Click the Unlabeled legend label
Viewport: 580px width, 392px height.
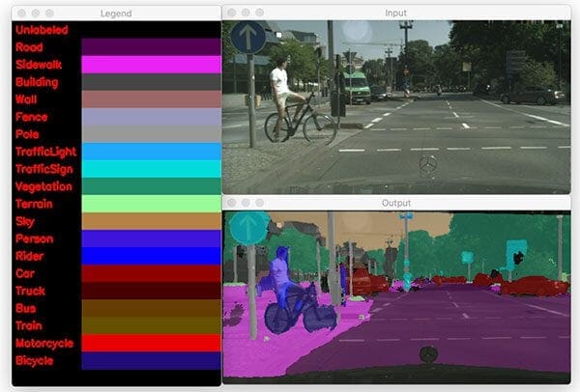click(x=42, y=30)
